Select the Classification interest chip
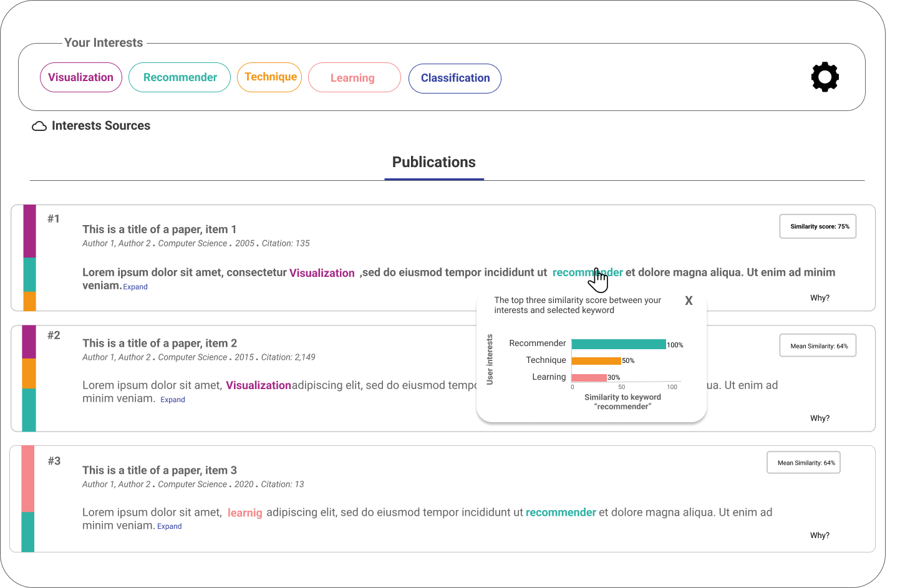Screen dimensions: 900x588 pos(455,78)
